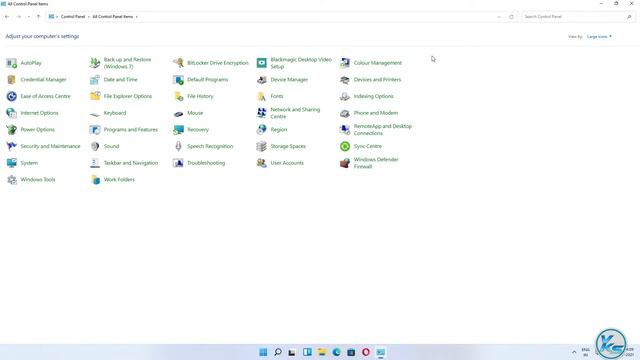Click the User Accounts link
The width and height of the screenshot is (640, 360).
(x=287, y=163)
